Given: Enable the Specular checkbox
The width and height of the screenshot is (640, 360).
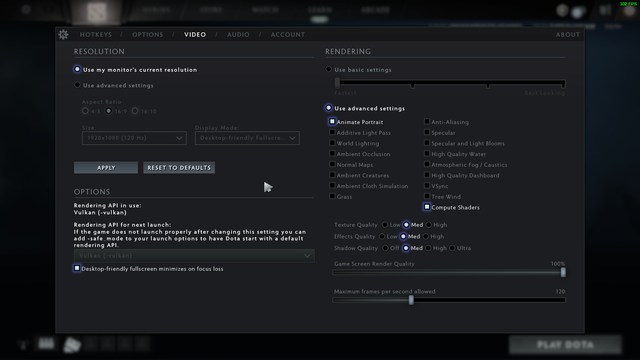Looking at the screenshot, I should [x=427, y=132].
